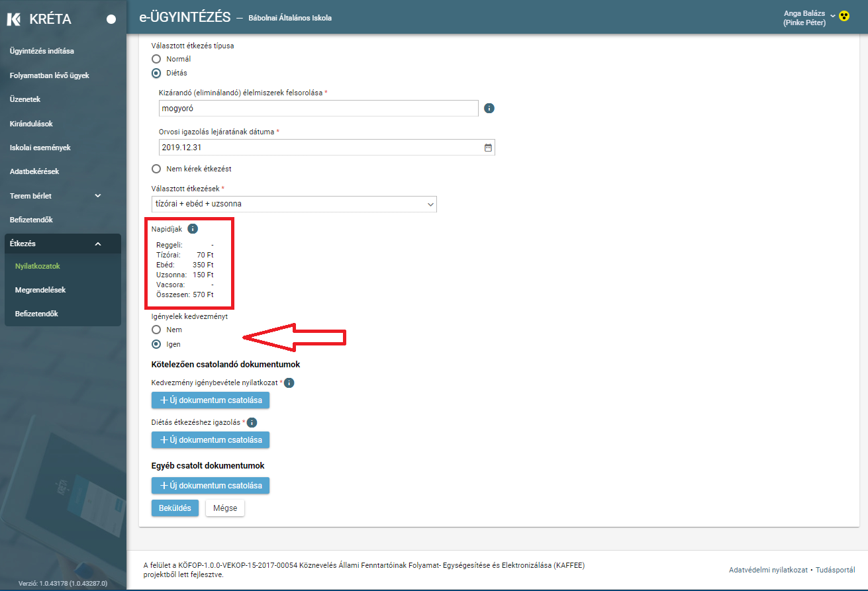Image resolution: width=868 pixels, height=591 pixels.
Task: Open the info icon beside excluded foods field
Action: pyautogui.click(x=489, y=108)
